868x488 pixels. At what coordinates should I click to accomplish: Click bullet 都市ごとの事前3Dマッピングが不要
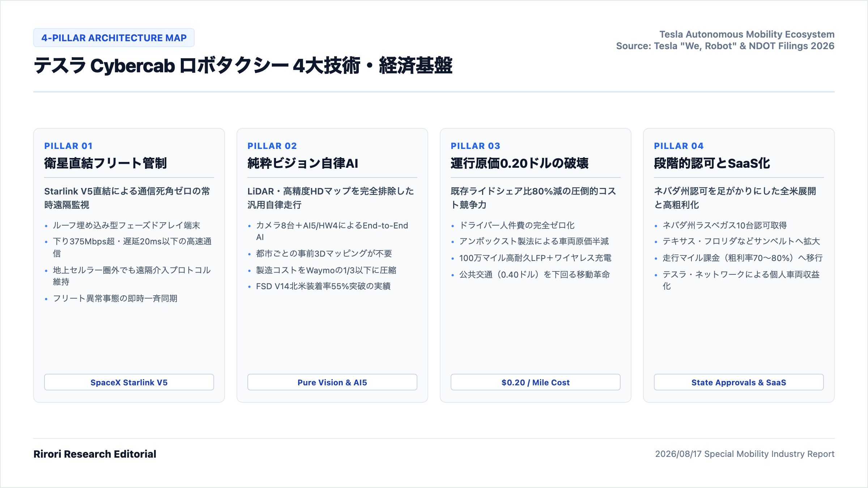(324, 253)
